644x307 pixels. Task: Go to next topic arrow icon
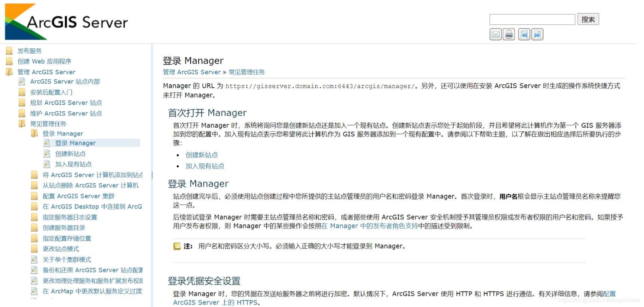tap(537, 34)
